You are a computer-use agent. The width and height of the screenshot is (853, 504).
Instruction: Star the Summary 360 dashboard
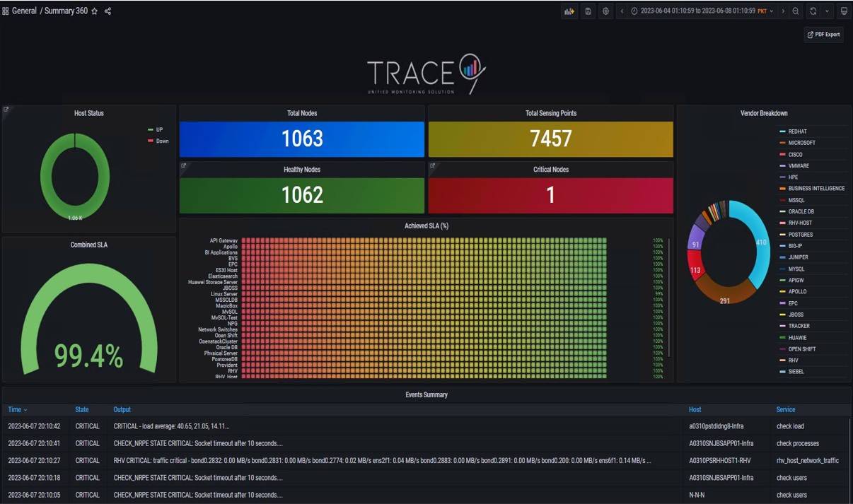(95, 11)
